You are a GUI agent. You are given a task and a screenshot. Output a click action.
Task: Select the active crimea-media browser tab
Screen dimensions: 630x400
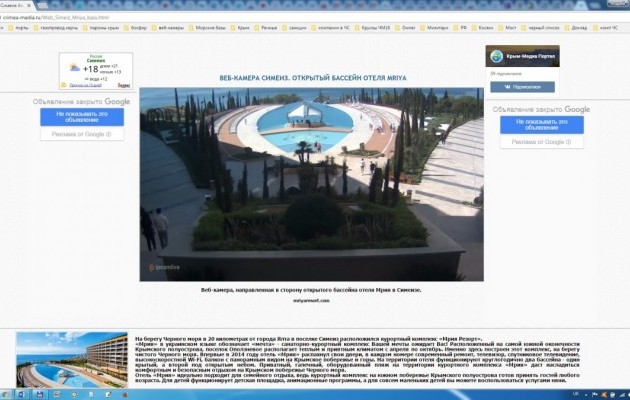[x=16, y=6]
